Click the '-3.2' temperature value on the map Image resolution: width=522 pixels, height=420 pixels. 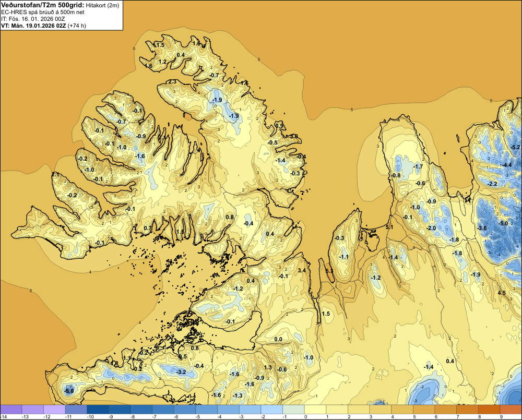point(182,372)
